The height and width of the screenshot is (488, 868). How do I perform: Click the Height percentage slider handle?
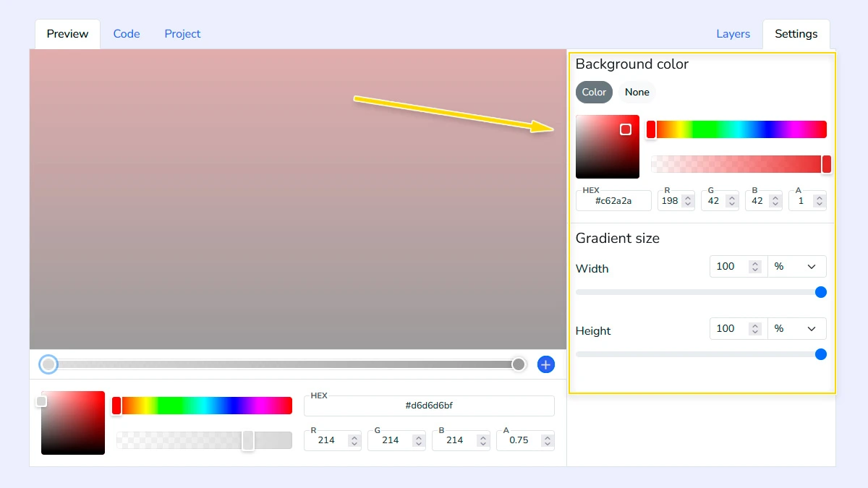[821, 354]
